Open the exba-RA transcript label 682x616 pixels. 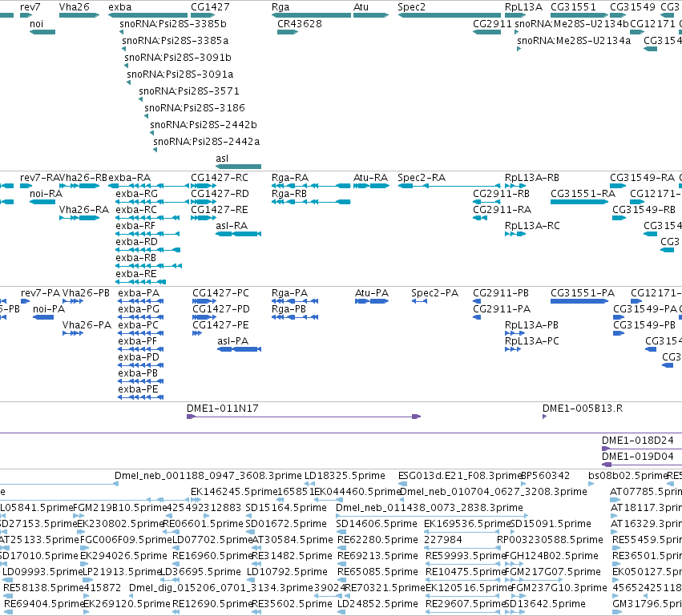129,178
